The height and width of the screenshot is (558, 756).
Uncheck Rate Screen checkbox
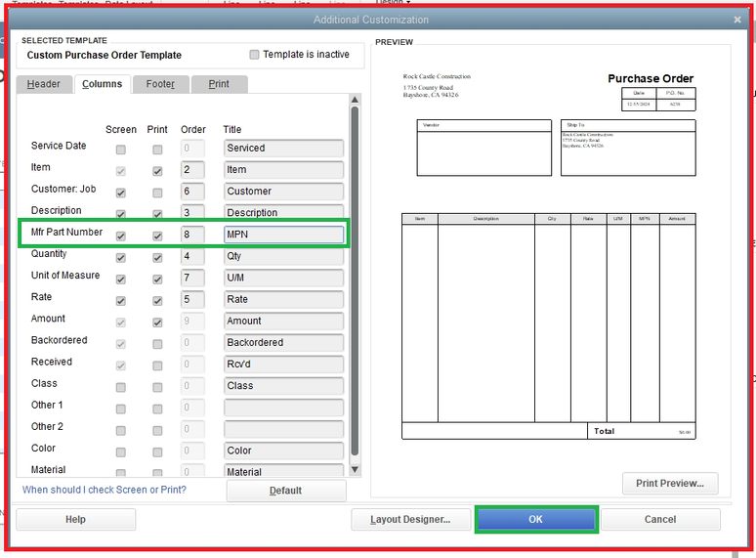point(120,301)
